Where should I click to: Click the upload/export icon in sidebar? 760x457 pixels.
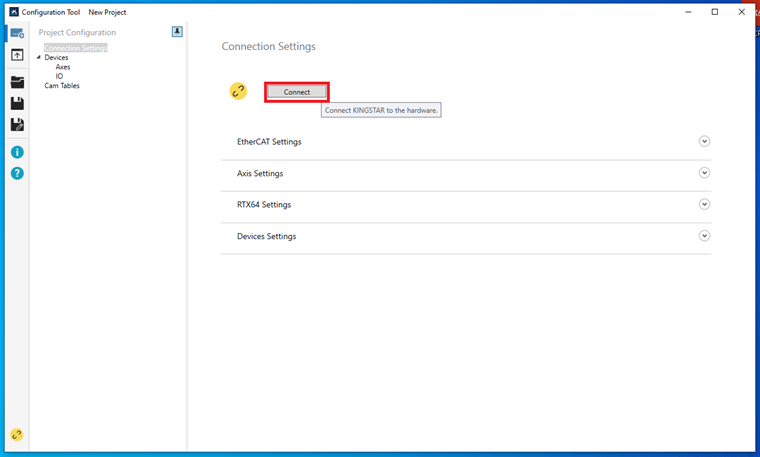17,55
